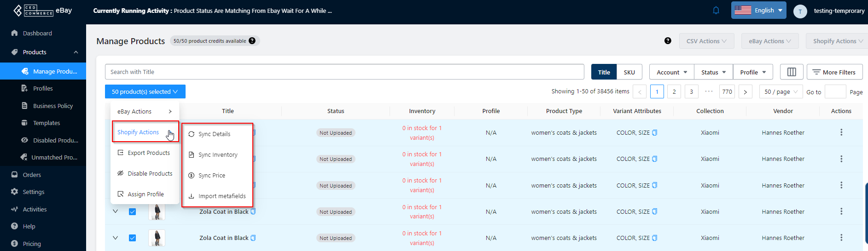Copy variant attributes icon in second row
This screenshot has height=251, width=868.
(655, 159)
